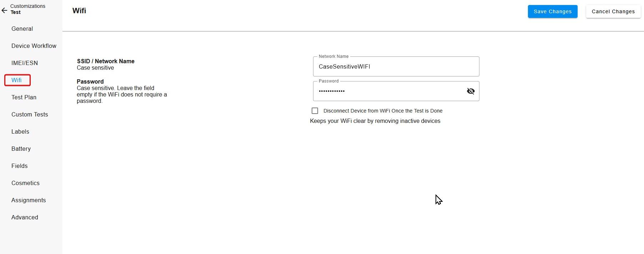Open Advanced settings

coord(25,218)
